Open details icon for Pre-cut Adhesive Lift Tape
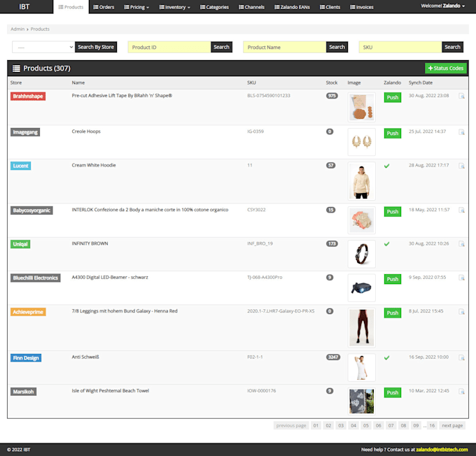 pyautogui.click(x=461, y=97)
